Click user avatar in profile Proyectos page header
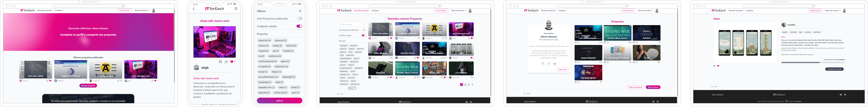Viewport: 868px width, 107px height. click(657, 10)
